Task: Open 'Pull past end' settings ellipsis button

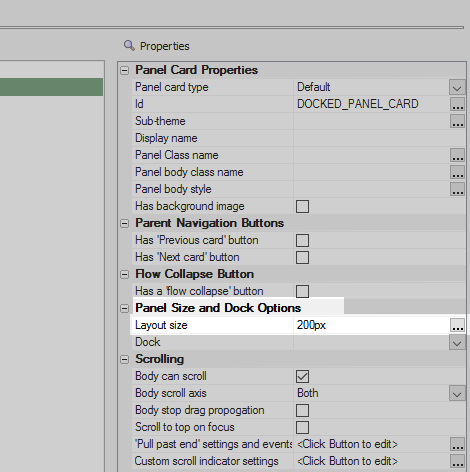Action: pos(457,444)
